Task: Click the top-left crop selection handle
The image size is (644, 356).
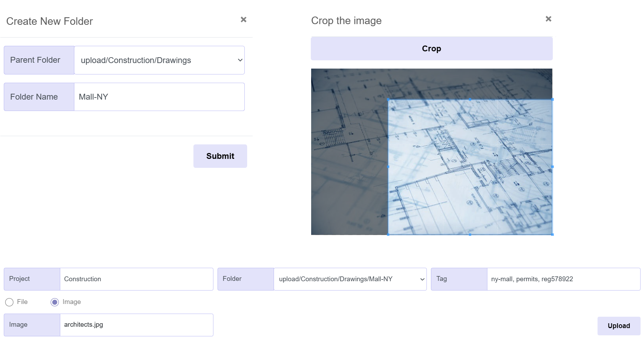Action: pyautogui.click(x=388, y=99)
